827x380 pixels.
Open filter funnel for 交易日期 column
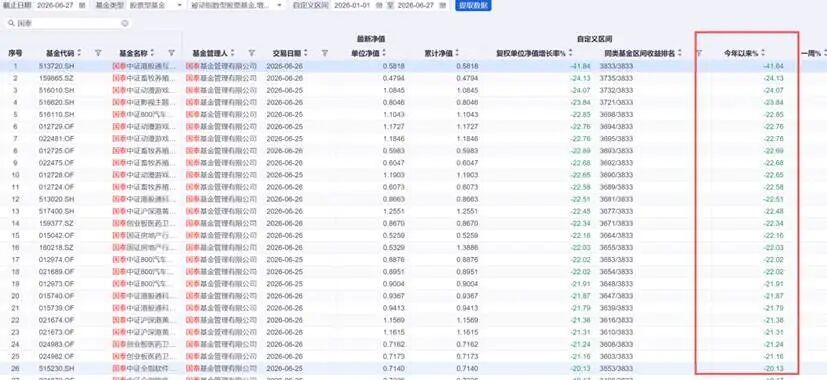pos(325,53)
